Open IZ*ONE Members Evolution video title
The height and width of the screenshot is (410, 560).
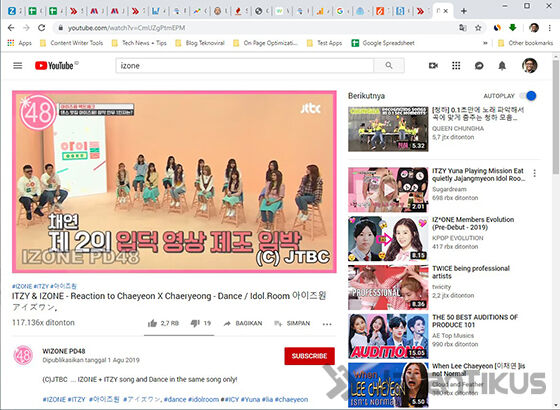tap(473, 223)
